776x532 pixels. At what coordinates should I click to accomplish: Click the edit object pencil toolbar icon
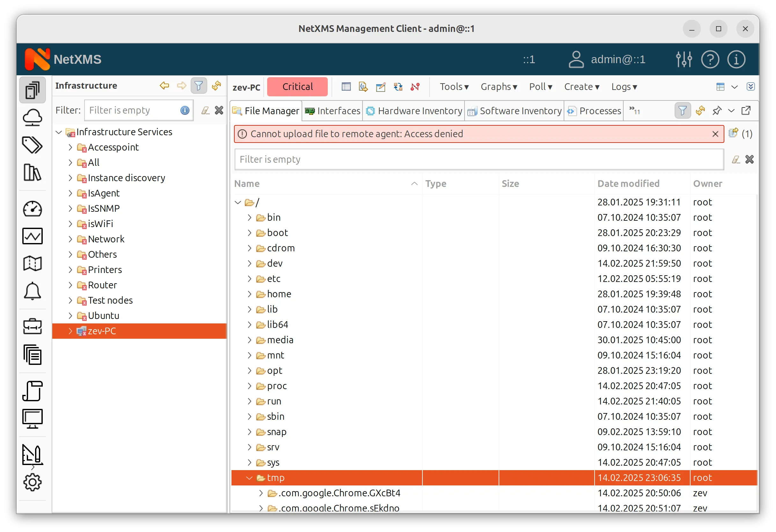pyautogui.click(x=381, y=86)
